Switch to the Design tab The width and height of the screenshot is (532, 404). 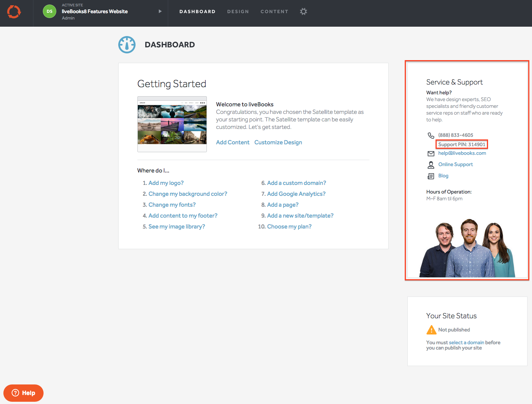pos(238,12)
